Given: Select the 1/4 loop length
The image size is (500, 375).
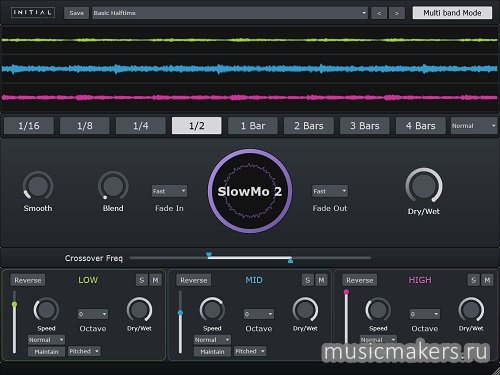Looking at the screenshot, I should click(141, 126).
